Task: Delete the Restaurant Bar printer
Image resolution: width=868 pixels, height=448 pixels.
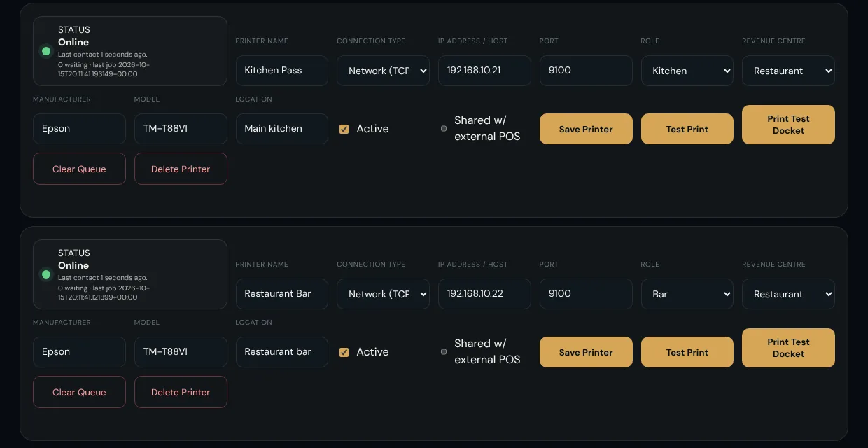Action: (x=181, y=392)
